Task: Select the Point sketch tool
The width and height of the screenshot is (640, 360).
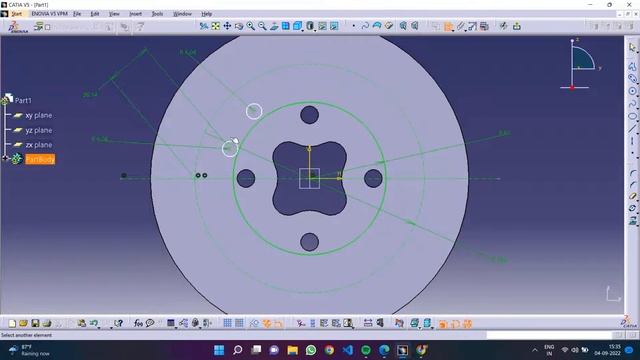Action: [632, 153]
